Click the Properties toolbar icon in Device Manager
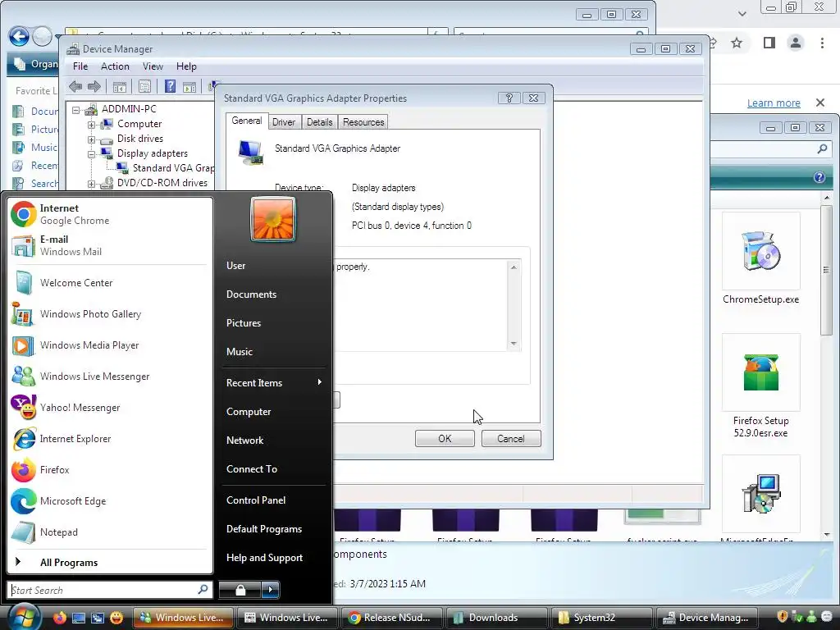This screenshot has width=840, height=630. [144, 86]
